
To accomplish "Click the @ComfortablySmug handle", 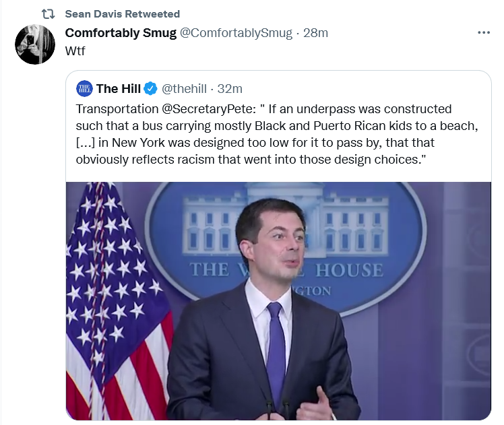I will coord(236,33).
